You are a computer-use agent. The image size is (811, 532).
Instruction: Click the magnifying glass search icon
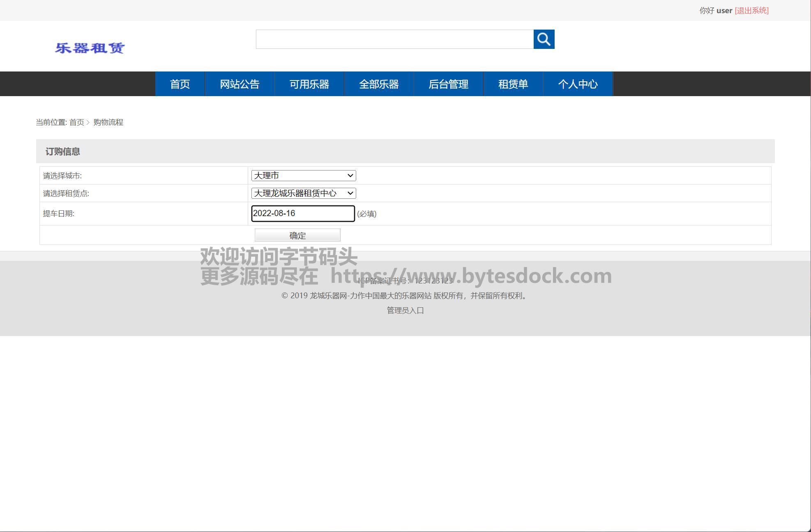[x=544, y=39]
